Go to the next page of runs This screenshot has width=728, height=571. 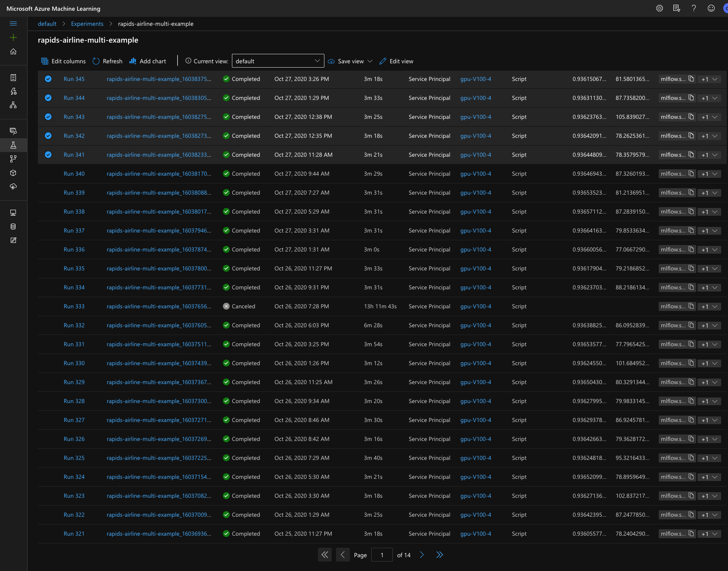tap(422, 555)
